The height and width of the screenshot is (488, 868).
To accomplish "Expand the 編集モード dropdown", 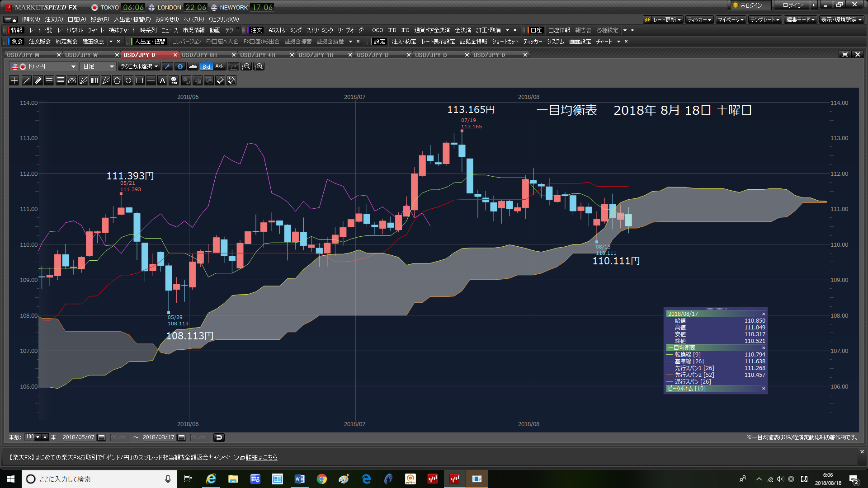I will pos(800,19).
